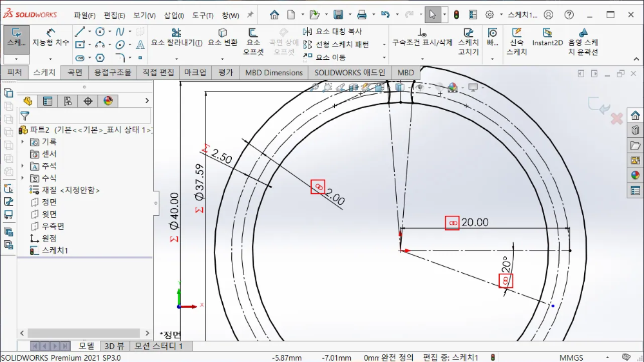Open the dropdown below 지능형 치수
This screenshot has width=644, height=362.
[x=50, y=59]
